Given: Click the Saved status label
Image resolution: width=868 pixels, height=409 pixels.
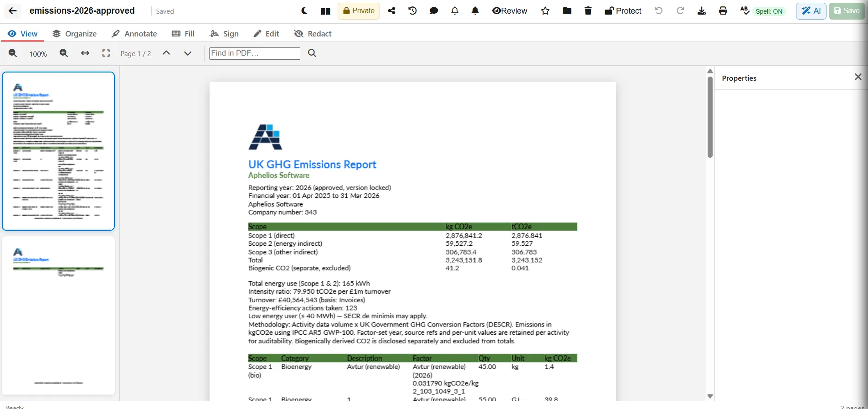Looking at the screenshot, I should pos(165,11).
